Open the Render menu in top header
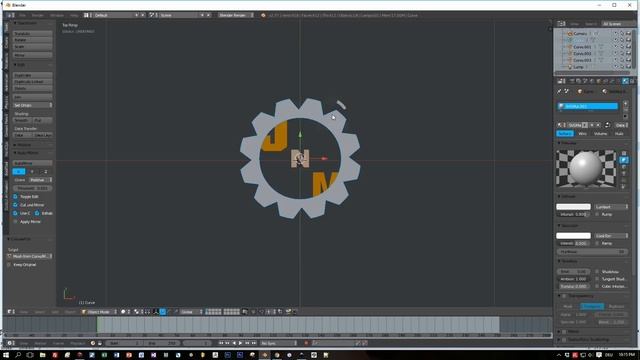 coord(38,15)
